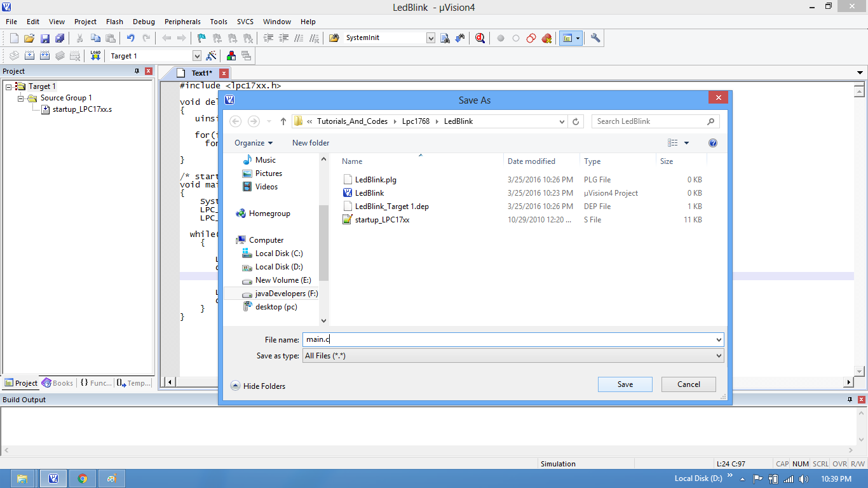The width and height of the screenshot is (868, 488).
Task: Click the File name input field
Action: [x=508, y=340]
